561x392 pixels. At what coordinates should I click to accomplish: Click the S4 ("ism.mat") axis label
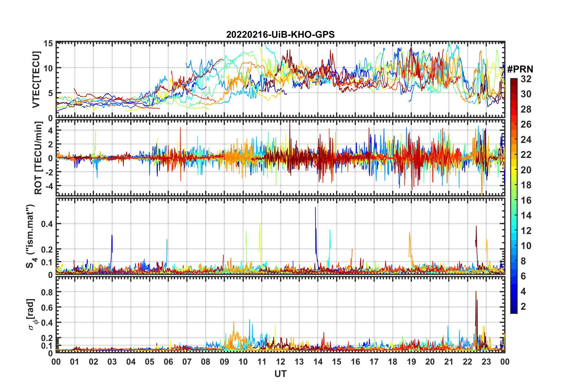pyautogui.click(x=31, y=236)
